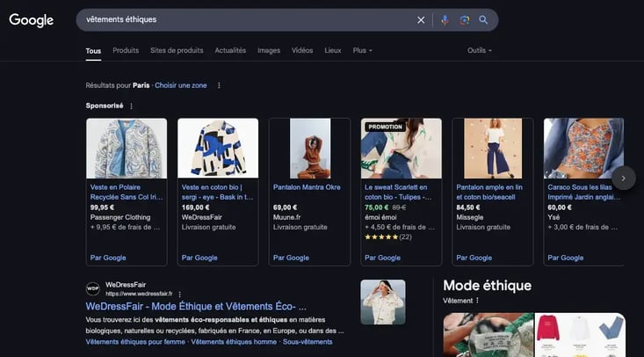Select the Lieux tab
The image size is (644, 357).
(x=333, y=51)
